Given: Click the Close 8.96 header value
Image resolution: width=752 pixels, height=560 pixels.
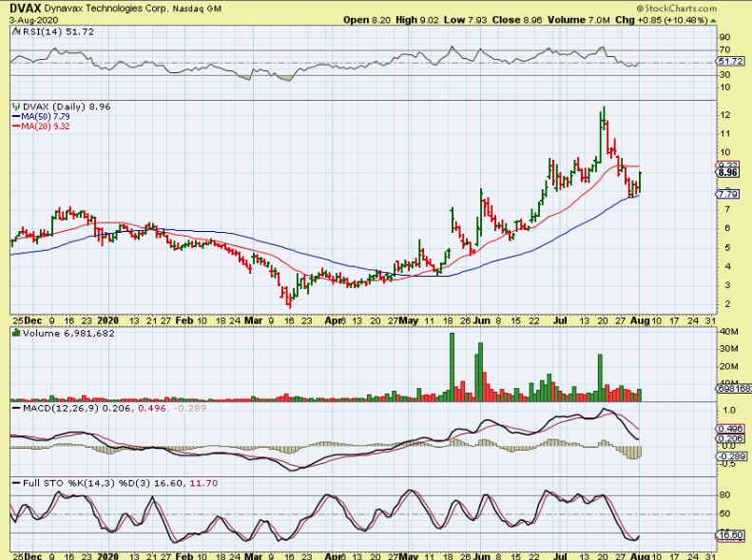Looking at the screenshot, I should [x=517, y=20].
